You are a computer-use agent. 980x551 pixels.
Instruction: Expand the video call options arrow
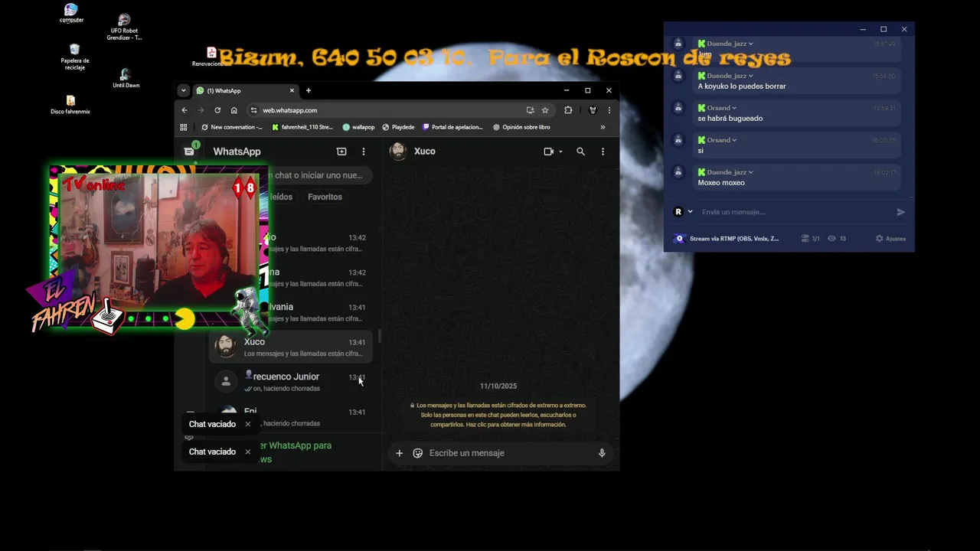coord(560,152)
